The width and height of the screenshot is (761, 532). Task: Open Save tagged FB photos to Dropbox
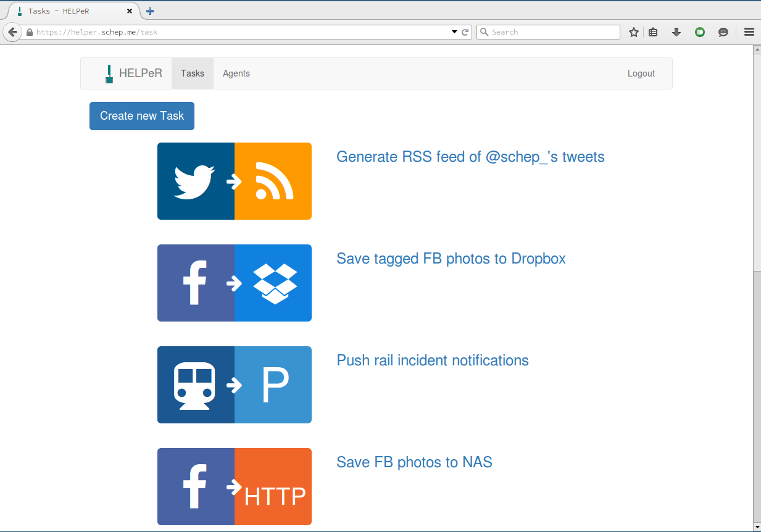(451, 259)
